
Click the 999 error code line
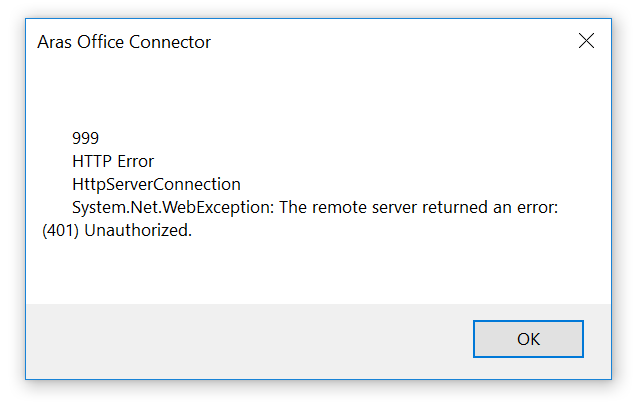85,138
